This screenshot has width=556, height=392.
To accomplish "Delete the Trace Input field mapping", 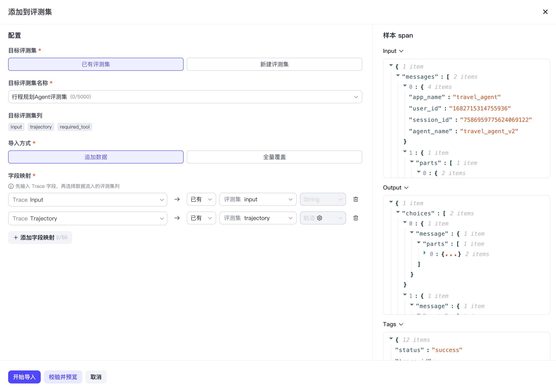I will click(356, 199).
